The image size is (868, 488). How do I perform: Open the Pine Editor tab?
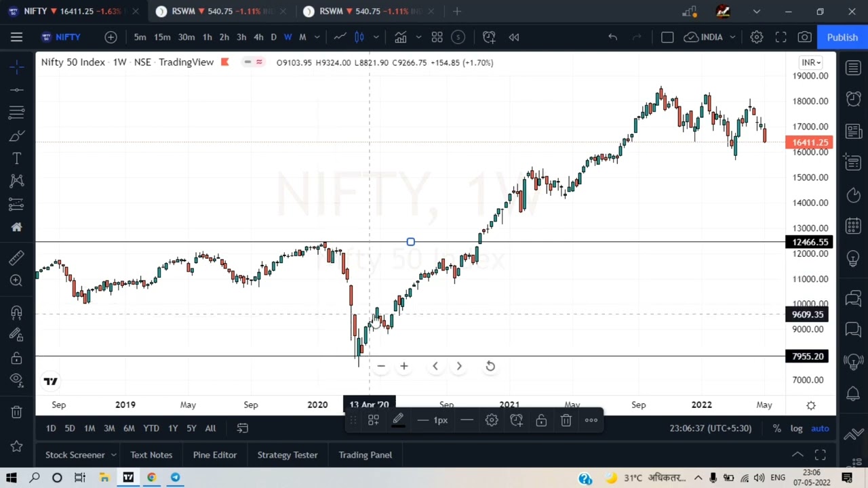(x=214, y=455)
